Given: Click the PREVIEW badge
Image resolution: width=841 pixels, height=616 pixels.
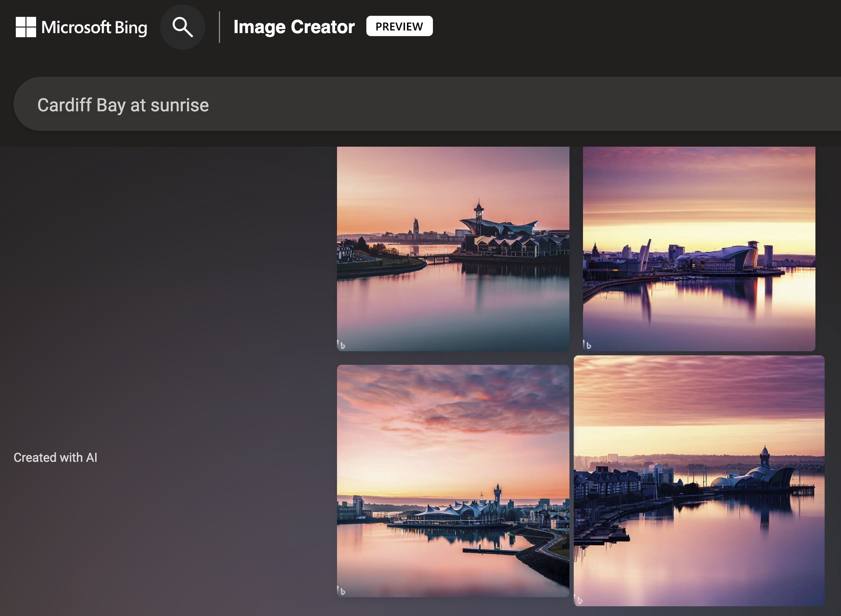Looking at the screenshot, I should pyautogui.click(x=399, y=26).
